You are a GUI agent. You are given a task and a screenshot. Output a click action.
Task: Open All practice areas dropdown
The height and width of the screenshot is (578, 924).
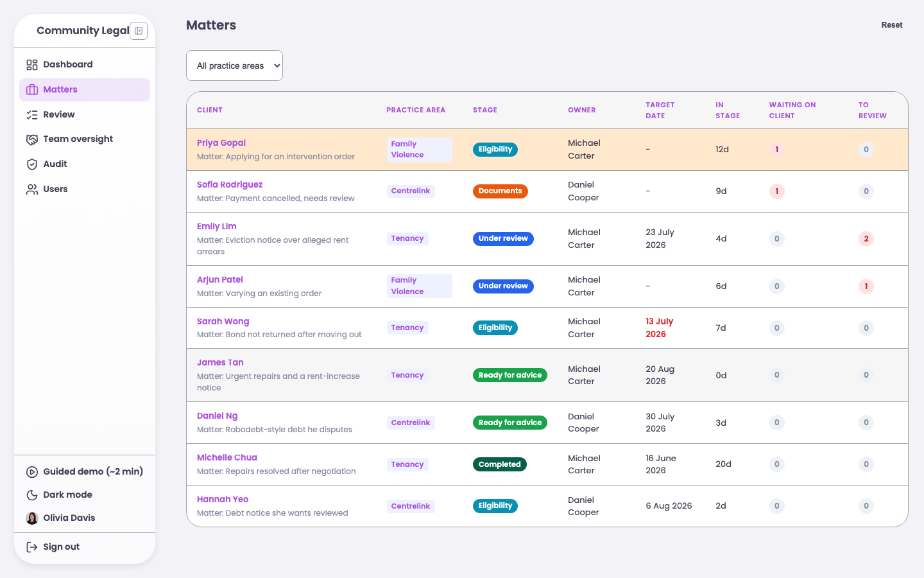click(234, 66)
